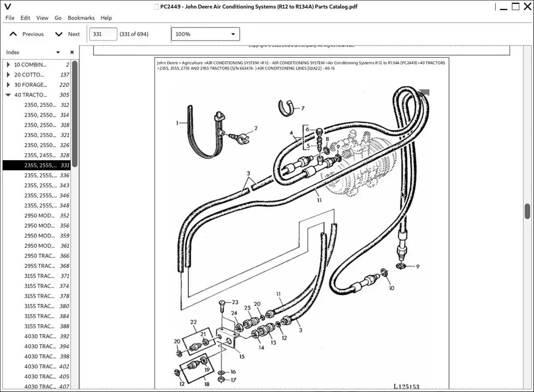Select index entry 4030 TRAC... page 402
534x392 pixels.
(36, 367)
